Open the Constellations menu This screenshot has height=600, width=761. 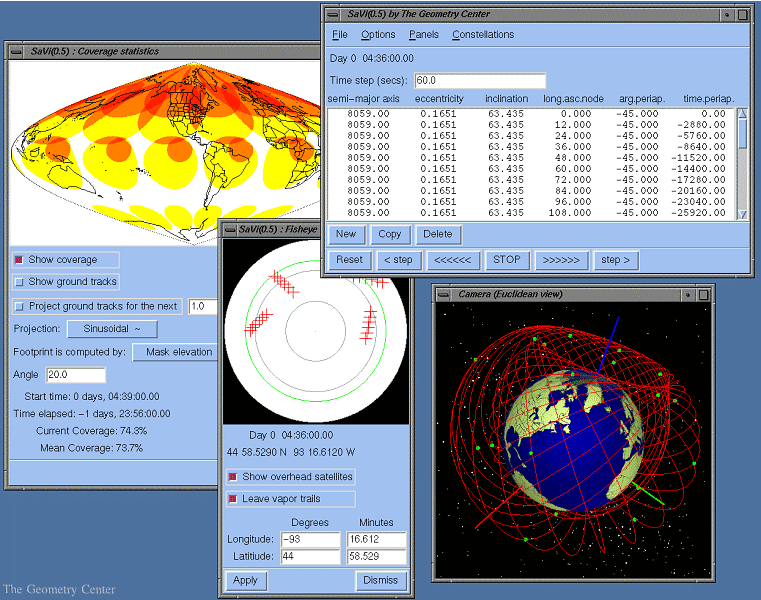tap(483, 35)
